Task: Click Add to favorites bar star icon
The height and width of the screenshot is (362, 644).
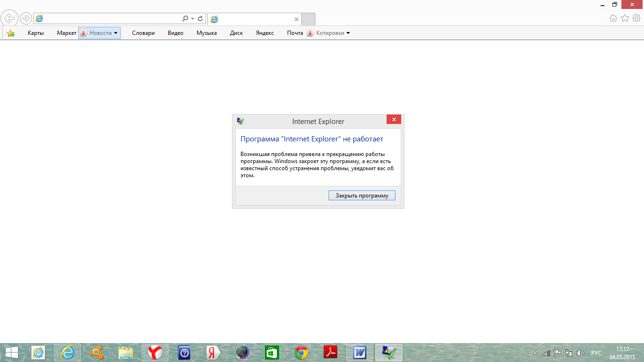Action: (10, 33)
